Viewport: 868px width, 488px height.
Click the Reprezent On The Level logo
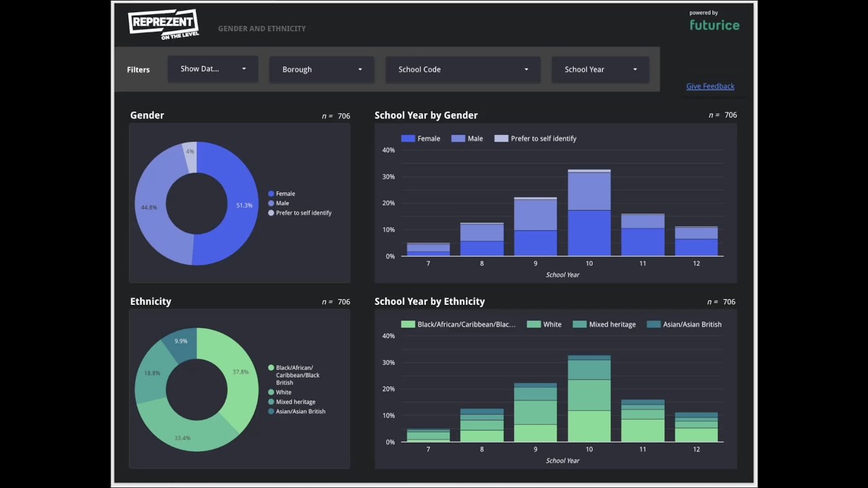point(163,24)
